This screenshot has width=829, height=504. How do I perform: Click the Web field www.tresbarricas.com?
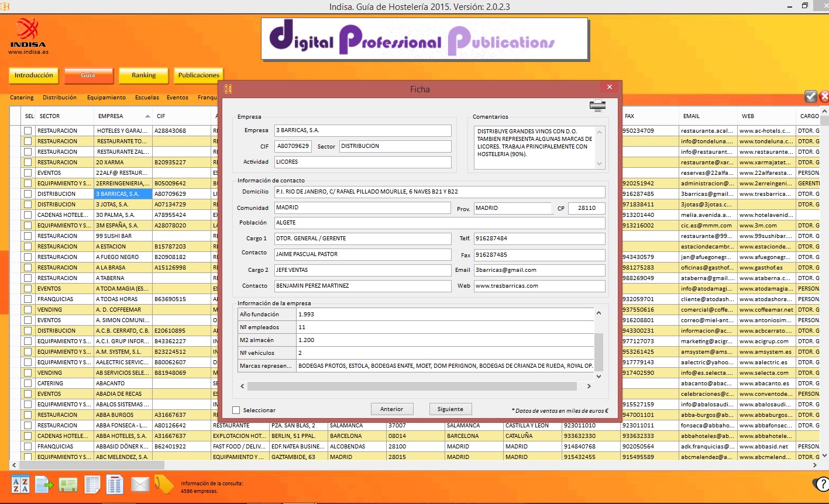coord(539,286)
